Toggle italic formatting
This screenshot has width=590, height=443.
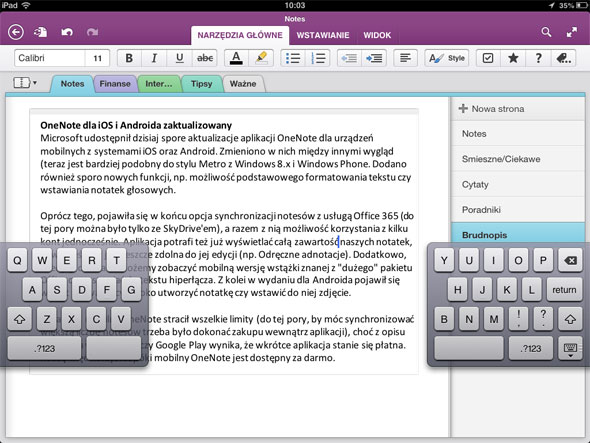154,58
